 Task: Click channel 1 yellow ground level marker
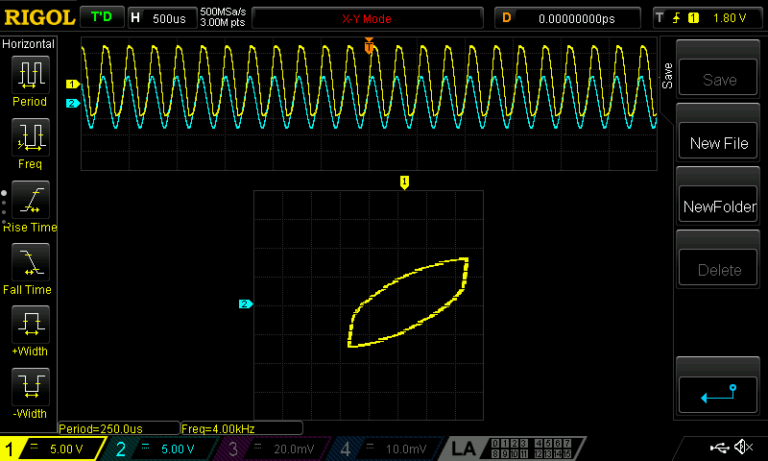(72, 84)
